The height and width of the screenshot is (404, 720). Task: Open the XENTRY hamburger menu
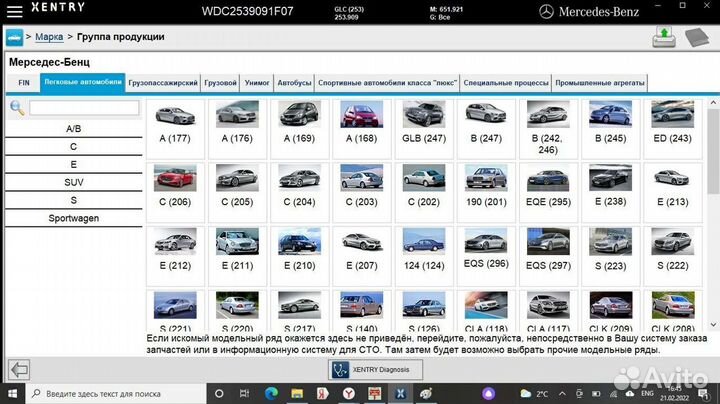coord(14,11)
